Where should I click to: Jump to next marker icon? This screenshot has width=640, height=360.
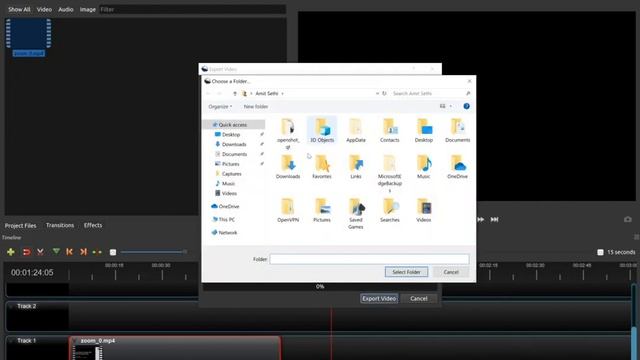pyautogui.click(x=83, y=252)
